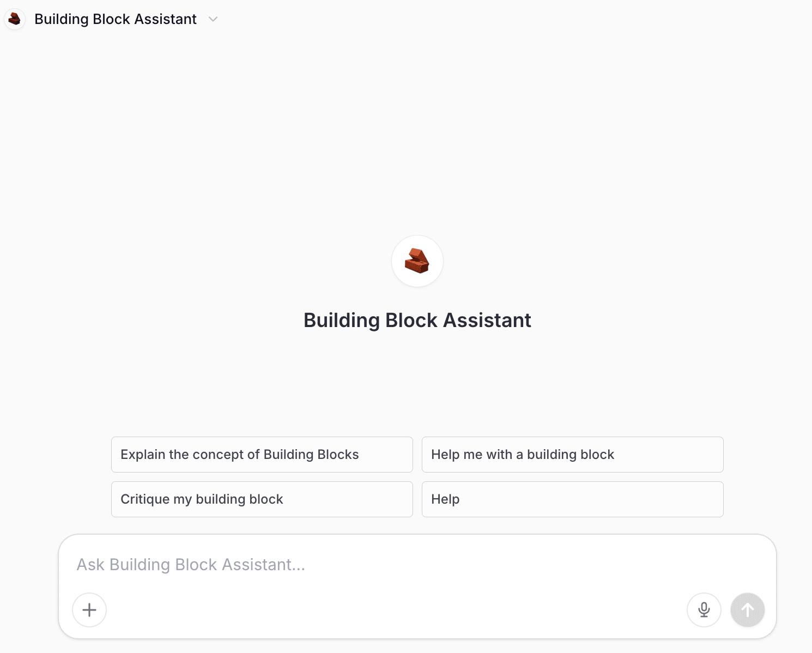Screen dimensions: 812x653
Task: Focus the "Ask Building Block Assistant..." text box
Action: (417, 565)
